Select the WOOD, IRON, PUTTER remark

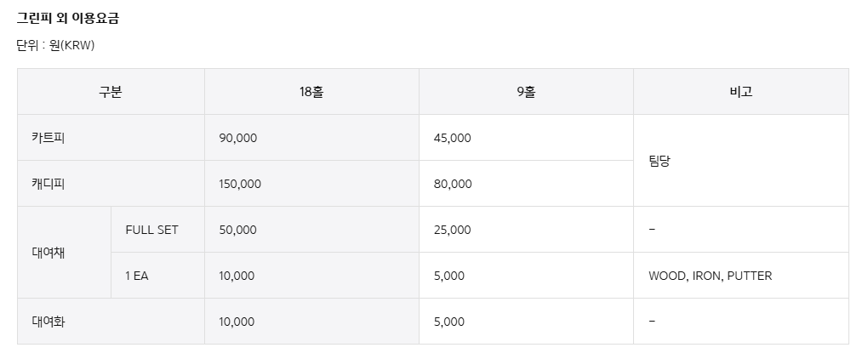click(711, 276)
